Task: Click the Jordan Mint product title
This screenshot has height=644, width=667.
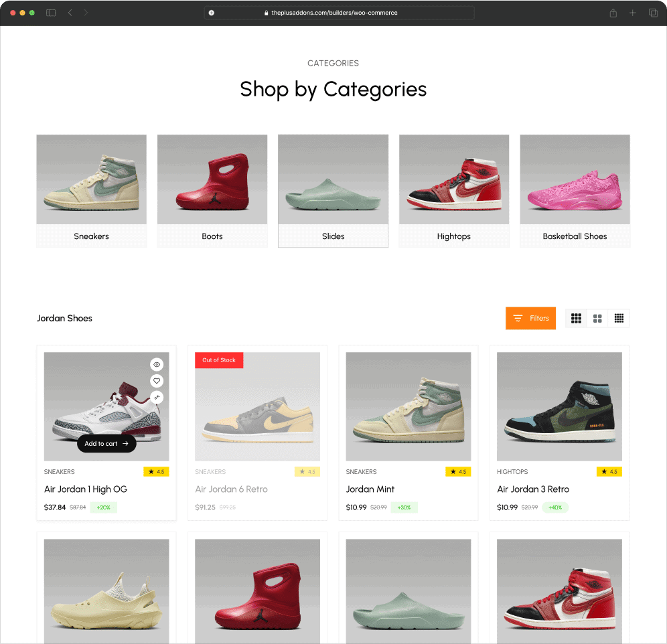Action: pyautogui.click(x=370, y=489)
